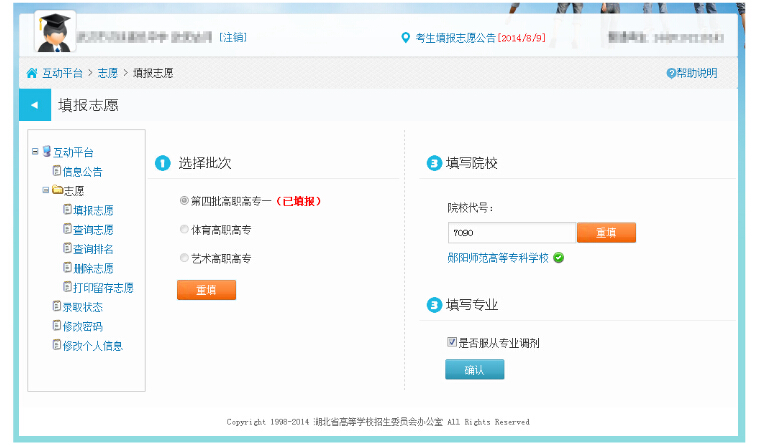Select 第四批高职高专一 radio button
The width and height of the screenshot is (760, 447).
(184, 200)
